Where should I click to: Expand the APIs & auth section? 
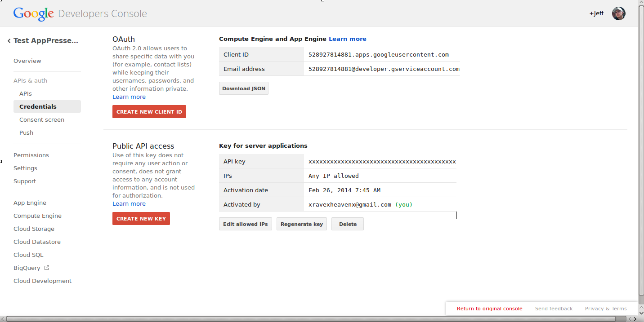point(30,80)
